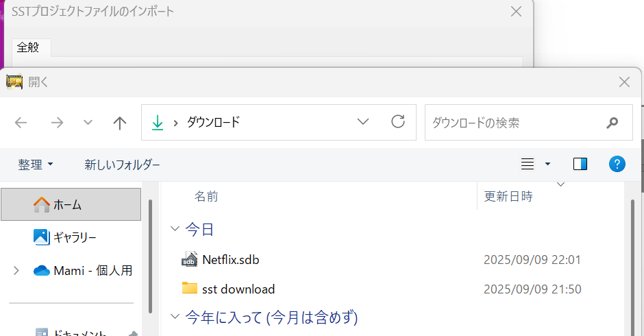Go up one folder level
The height and width of the screenshot is (336, 644).
click(120, 123)
